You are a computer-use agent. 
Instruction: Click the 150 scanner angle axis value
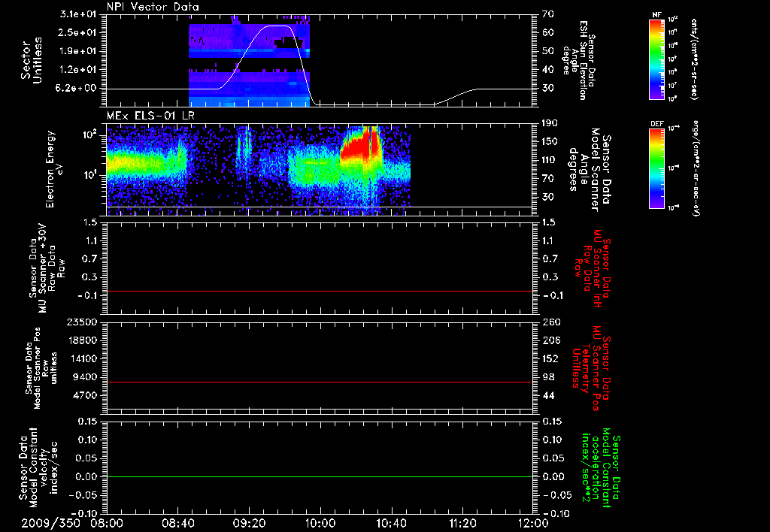click(x=550, y=141)
